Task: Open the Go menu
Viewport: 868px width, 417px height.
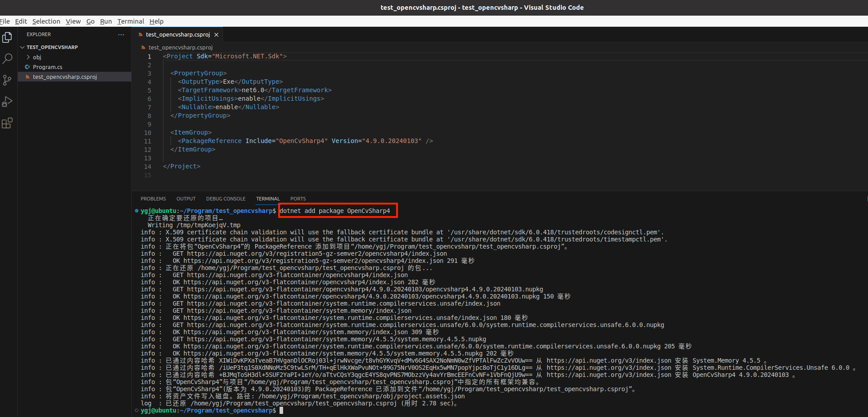Action: pyautogui.click(x=90, y=21)
